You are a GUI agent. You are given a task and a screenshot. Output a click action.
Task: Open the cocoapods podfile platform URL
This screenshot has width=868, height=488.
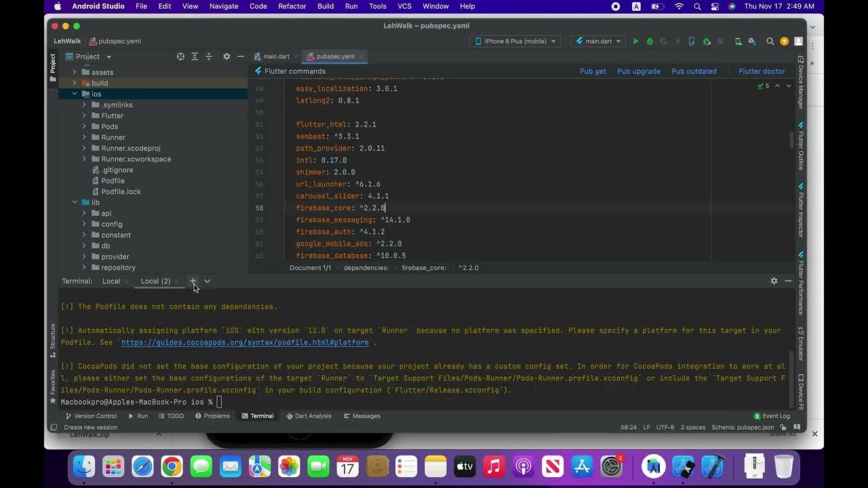(x=245, y=342)
